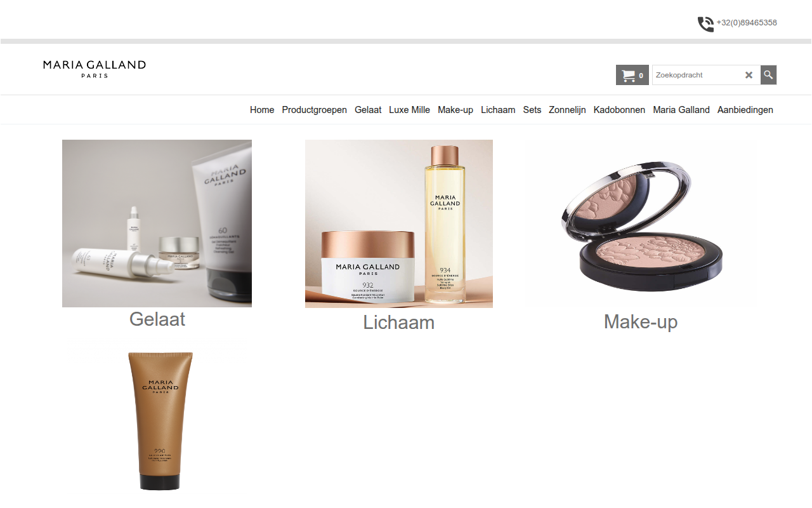Open the Make-up compact powder image

point(641,224)
